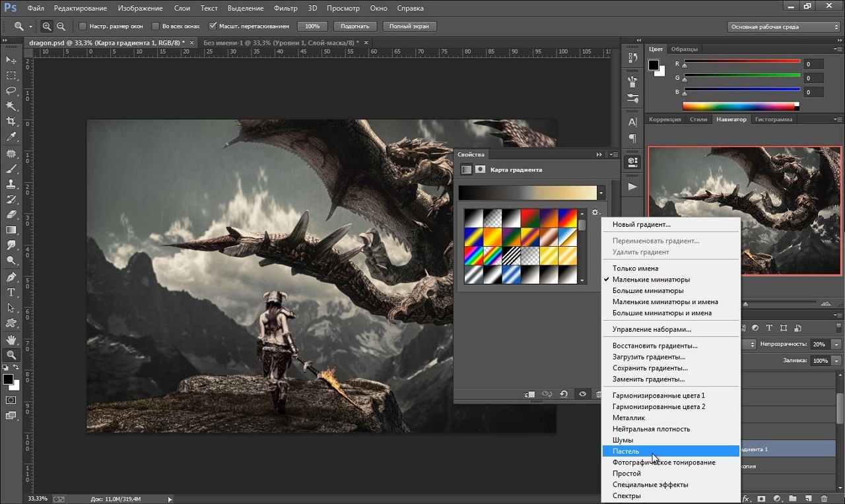Open the Properties panel flyout menu
The image size is (845, 504).
[614, 154]
